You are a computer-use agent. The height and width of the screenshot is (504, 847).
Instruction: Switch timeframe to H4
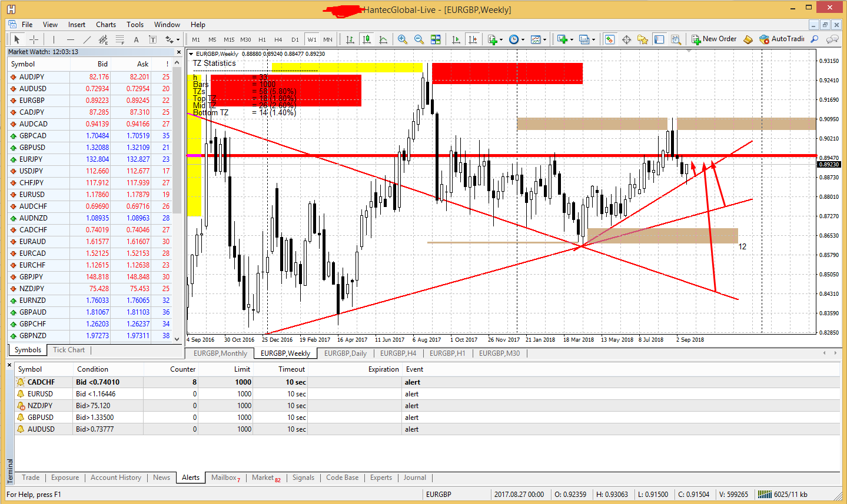(x=278, y=39)
